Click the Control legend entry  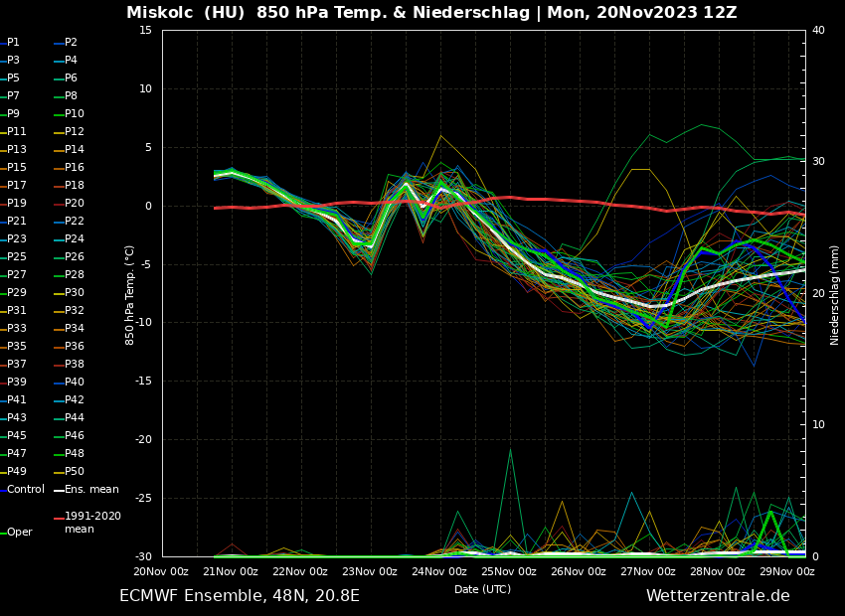point(25,490)
